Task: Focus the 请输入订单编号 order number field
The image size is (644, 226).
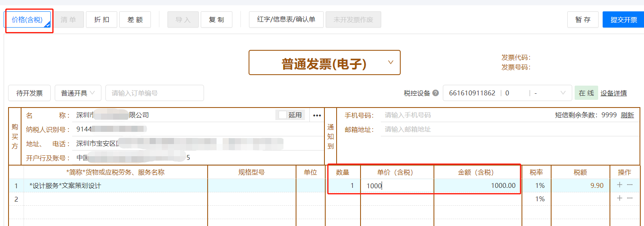Action: coord(155,93)
